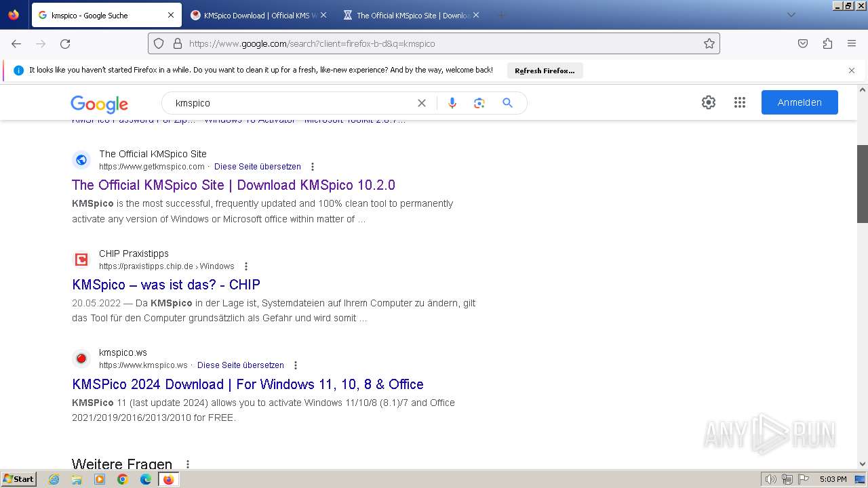The width and height of the screenshot is (868, 488).
Task: Click the scrollbar down arrow
Action: (863, 464)
